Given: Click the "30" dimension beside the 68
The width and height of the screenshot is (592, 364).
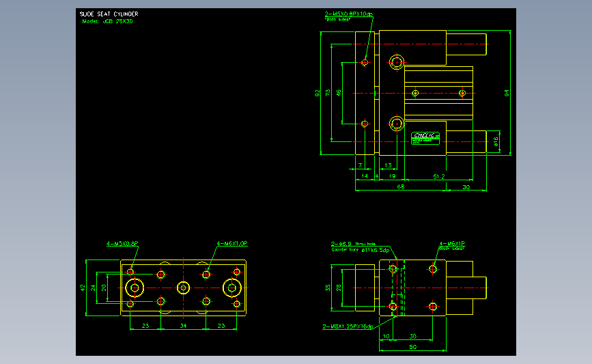Looking at the screenshot, I should 466,187.
